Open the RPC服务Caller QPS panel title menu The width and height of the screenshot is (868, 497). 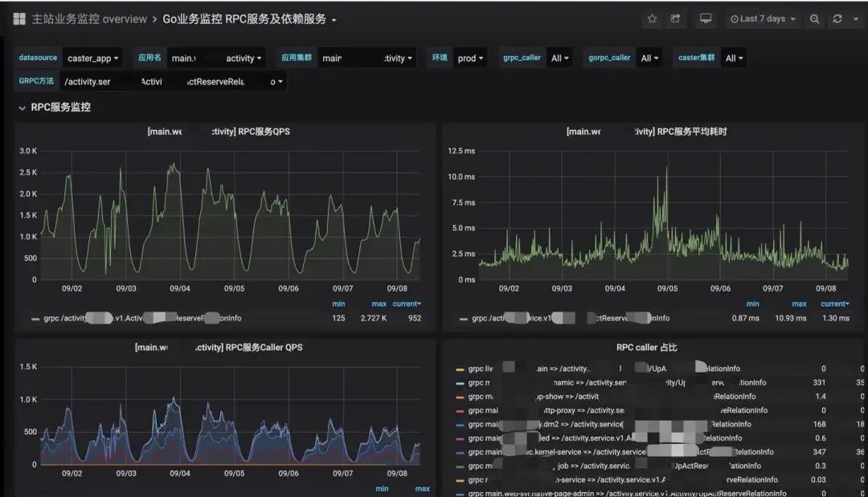[x=219, y=347]
